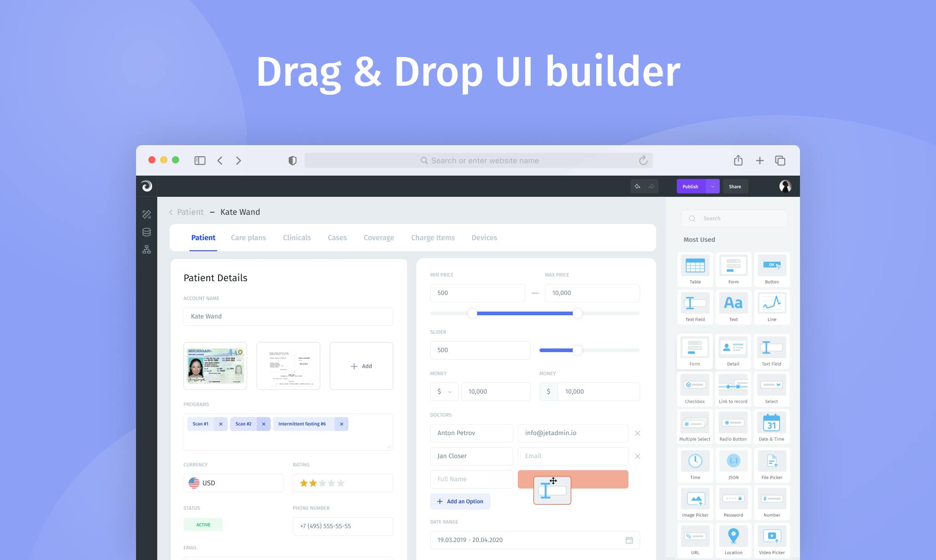Viewport: 936px width, 560px height.
Task: Select the Table component
Action: click(x=695, y=270)
